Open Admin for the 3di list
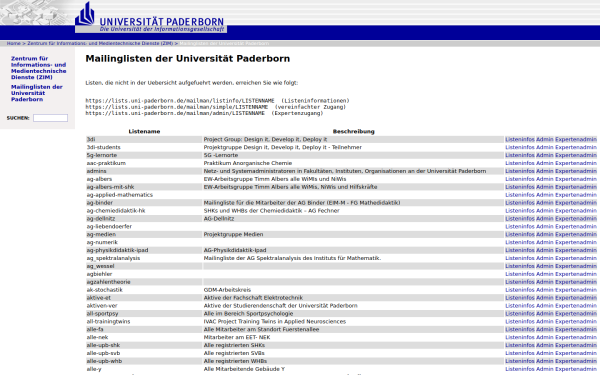Screen dimensions: 600x375 point(545,139)
